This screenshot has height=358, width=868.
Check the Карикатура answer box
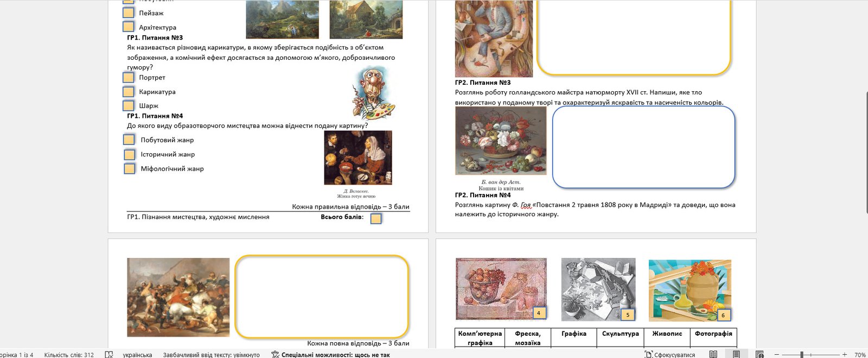tap(129, 92)
